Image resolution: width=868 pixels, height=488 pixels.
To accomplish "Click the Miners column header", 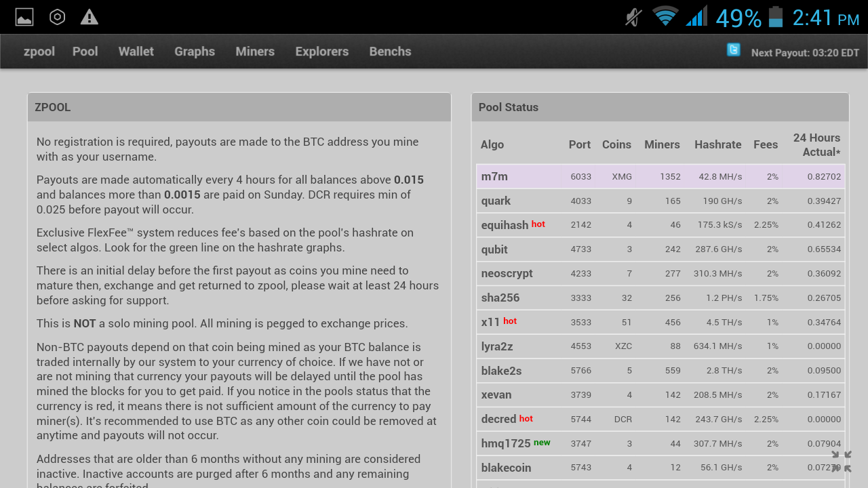I will 662,144.
